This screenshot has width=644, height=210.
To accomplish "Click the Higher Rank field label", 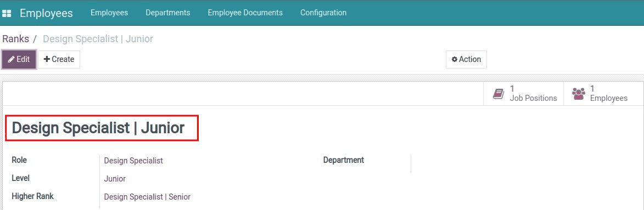I will point(32,196).
